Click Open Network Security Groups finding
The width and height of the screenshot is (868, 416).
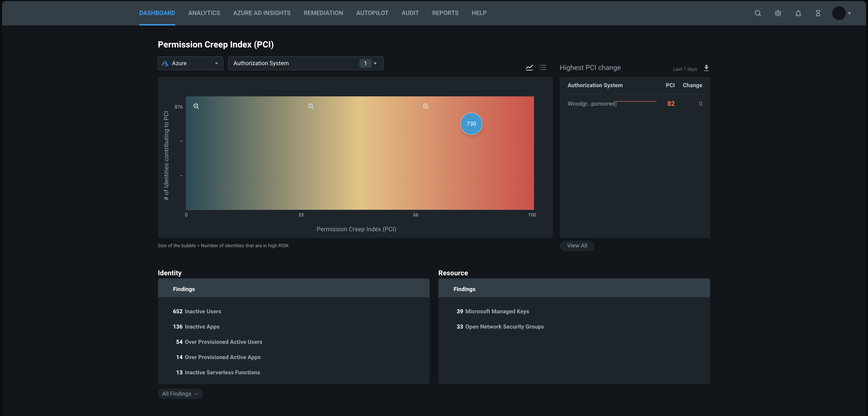click(x=504, y=326)
